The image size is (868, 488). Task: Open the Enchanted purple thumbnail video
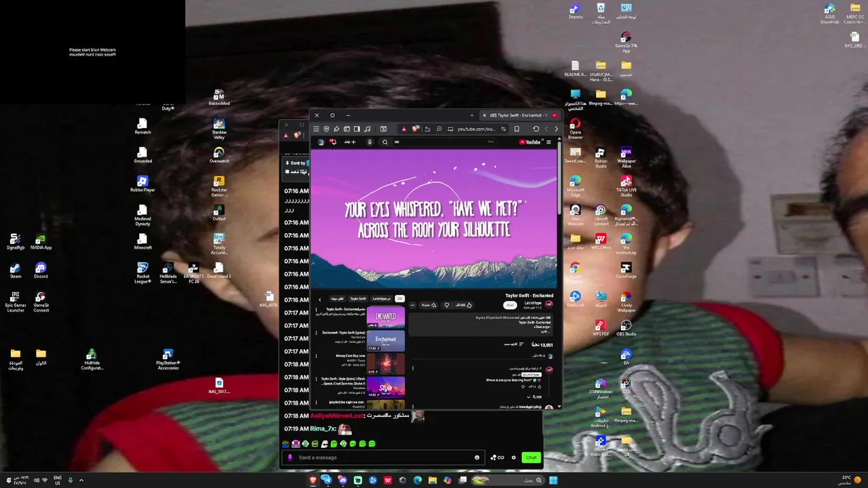[x=386, y=317]
